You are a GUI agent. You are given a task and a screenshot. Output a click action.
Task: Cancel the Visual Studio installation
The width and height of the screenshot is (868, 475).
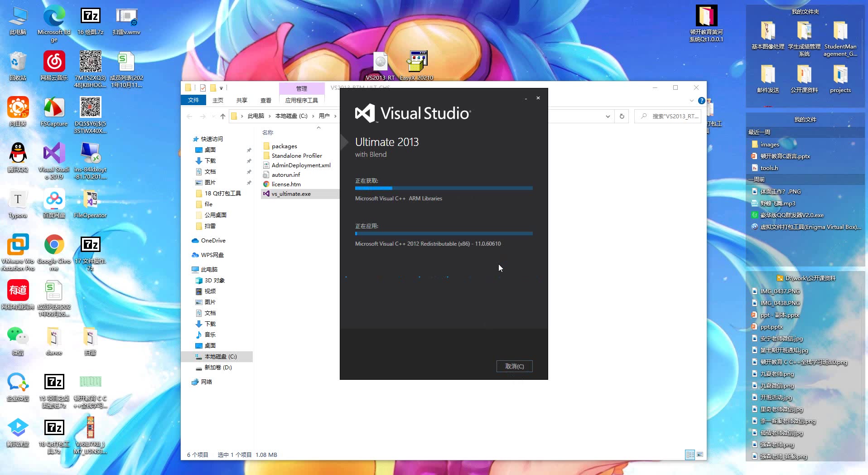point(514,366)
